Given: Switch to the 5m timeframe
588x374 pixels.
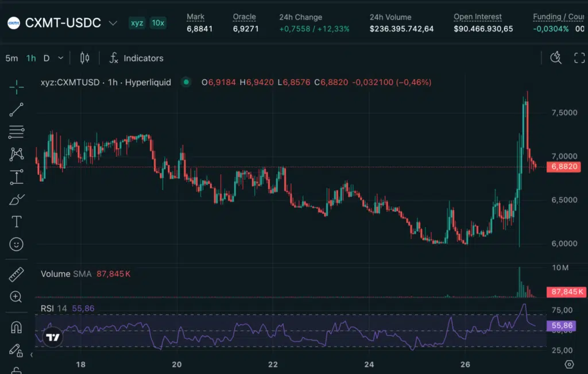Looking at the screenshot, I should (11, 58).
